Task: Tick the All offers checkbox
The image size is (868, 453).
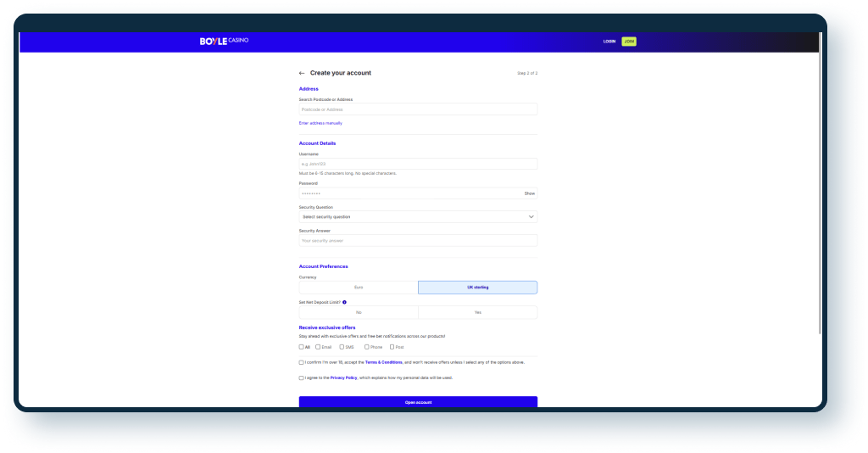Action: pyautogui.click(x=301, y=347)
